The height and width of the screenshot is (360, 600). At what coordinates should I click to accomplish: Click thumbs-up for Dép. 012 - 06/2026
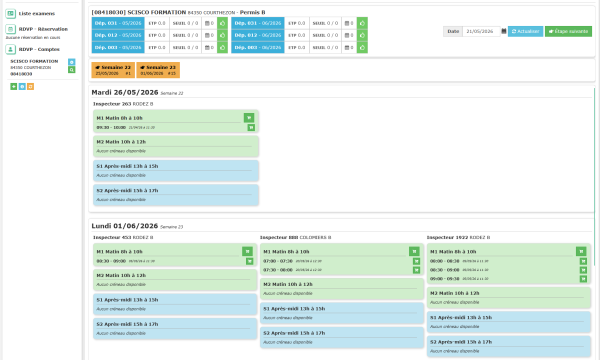tap(362, 36)
